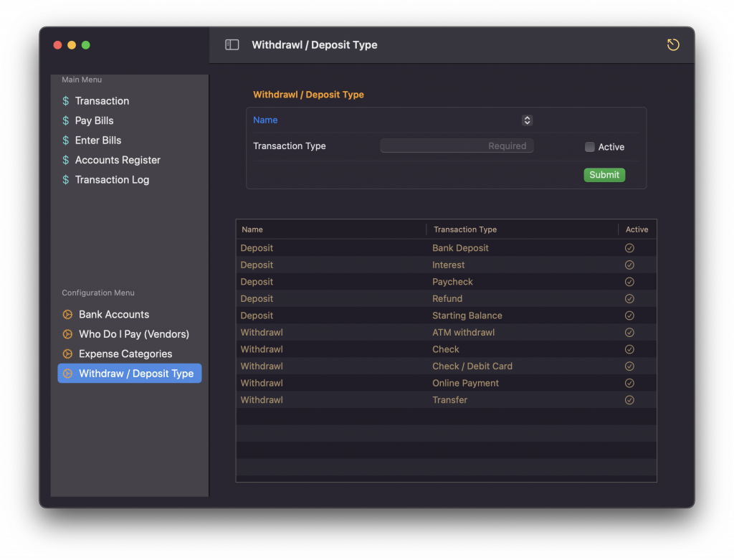
Task: Click the yellow refresh history icon
Action: tap(673, 45)
